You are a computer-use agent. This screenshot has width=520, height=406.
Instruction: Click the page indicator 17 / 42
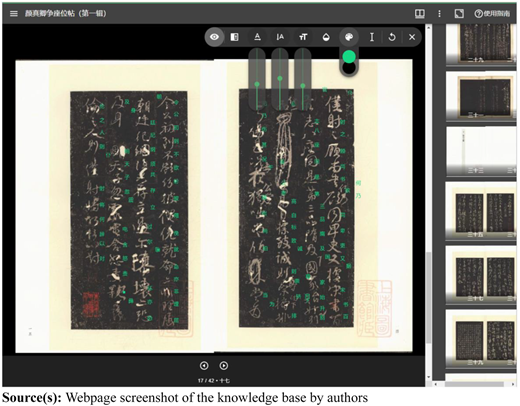point(214,380)
